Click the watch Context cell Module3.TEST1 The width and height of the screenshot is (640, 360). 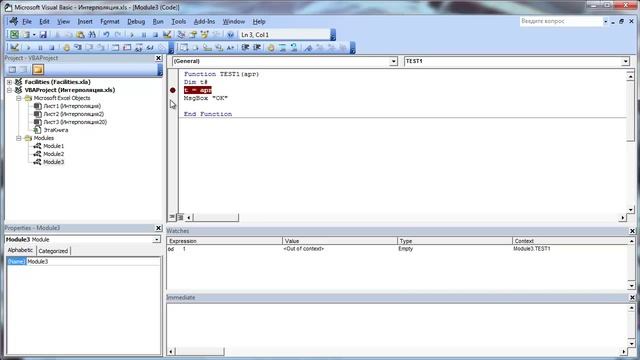click(531, 249)
